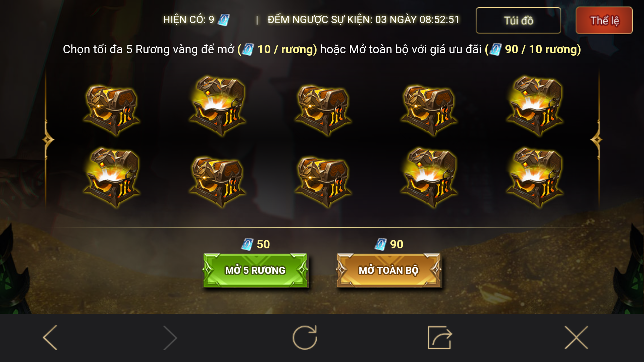Select the fourth closed chest in top row
Screen dimensions: 644x362
click(429, 111)
